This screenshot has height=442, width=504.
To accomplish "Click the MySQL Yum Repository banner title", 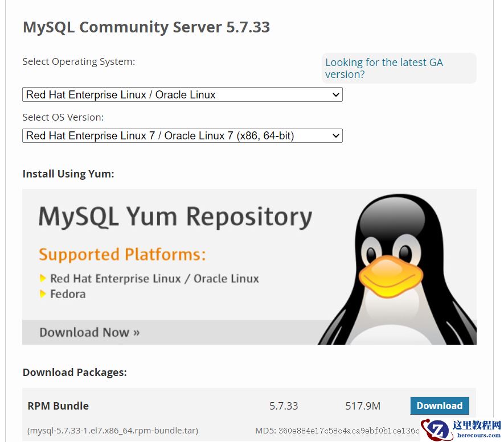I will [x=174, y=216].
